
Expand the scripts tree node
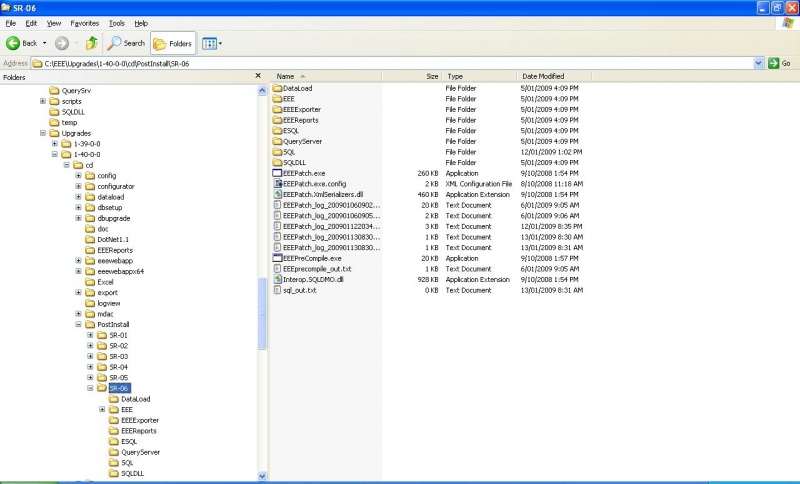(43, 101)
